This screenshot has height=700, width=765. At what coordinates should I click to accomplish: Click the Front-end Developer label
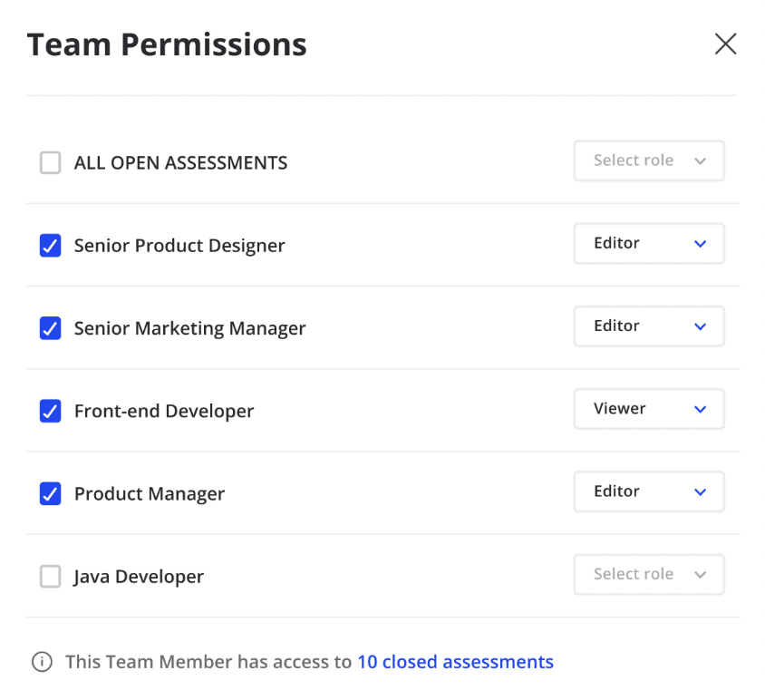tap(164, 411)
